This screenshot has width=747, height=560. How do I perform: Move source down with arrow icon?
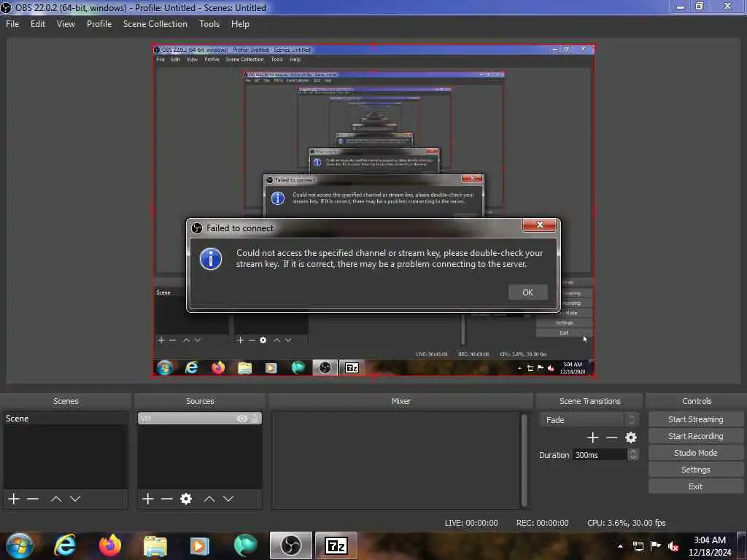coord(228,499)
